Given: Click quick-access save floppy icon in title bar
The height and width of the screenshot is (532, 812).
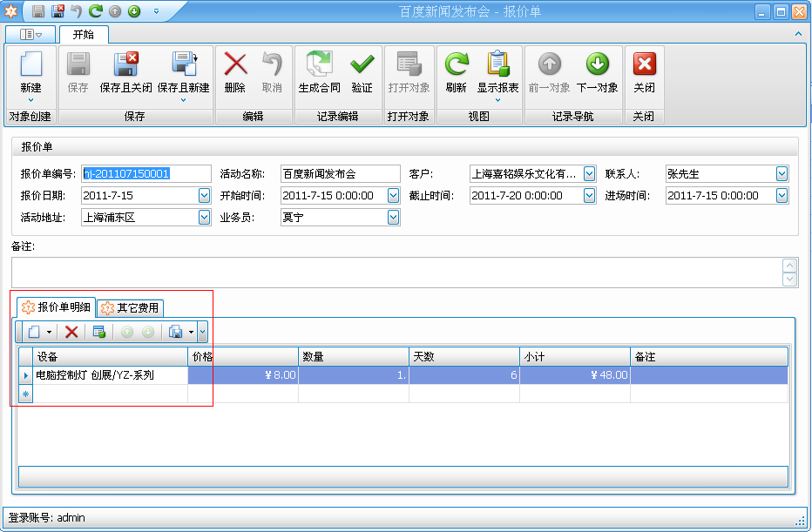Looking at the screenshot, I should click(37, 10).
